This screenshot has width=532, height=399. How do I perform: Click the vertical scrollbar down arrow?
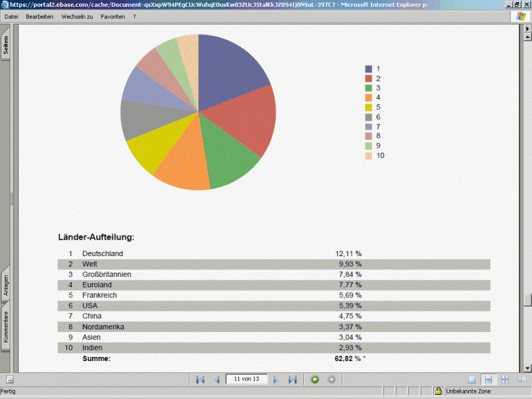527,368
